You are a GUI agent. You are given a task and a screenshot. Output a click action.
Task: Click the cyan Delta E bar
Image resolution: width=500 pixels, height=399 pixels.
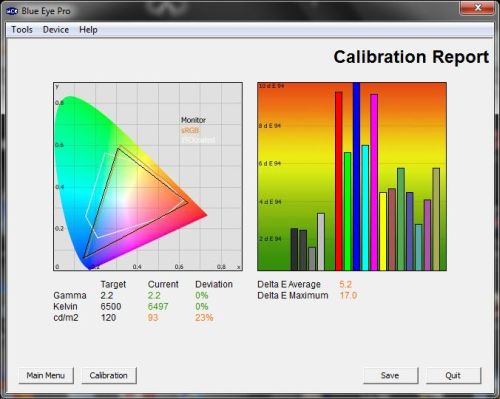pos(365,208)
